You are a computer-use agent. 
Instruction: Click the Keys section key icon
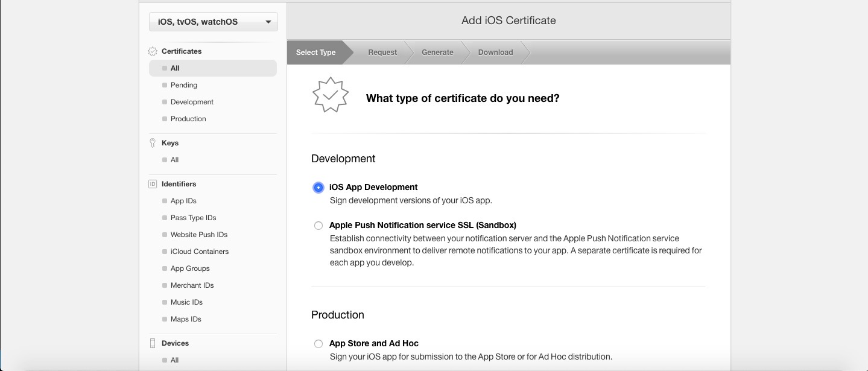tap(153, 143)
